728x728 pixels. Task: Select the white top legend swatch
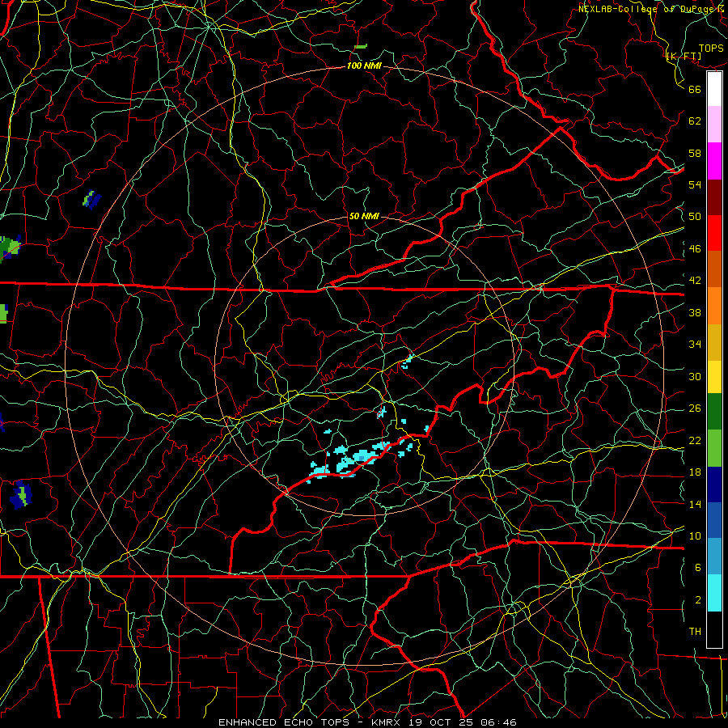714,89
